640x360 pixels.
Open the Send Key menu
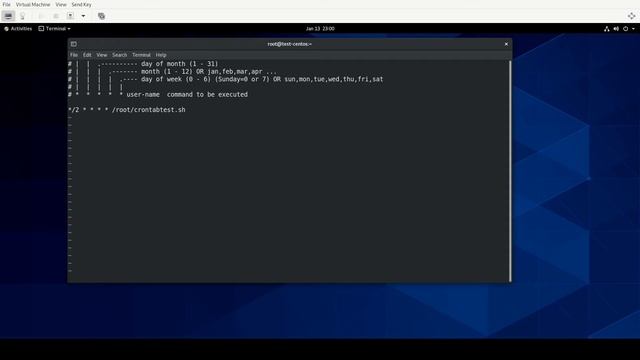coord(81,4)
